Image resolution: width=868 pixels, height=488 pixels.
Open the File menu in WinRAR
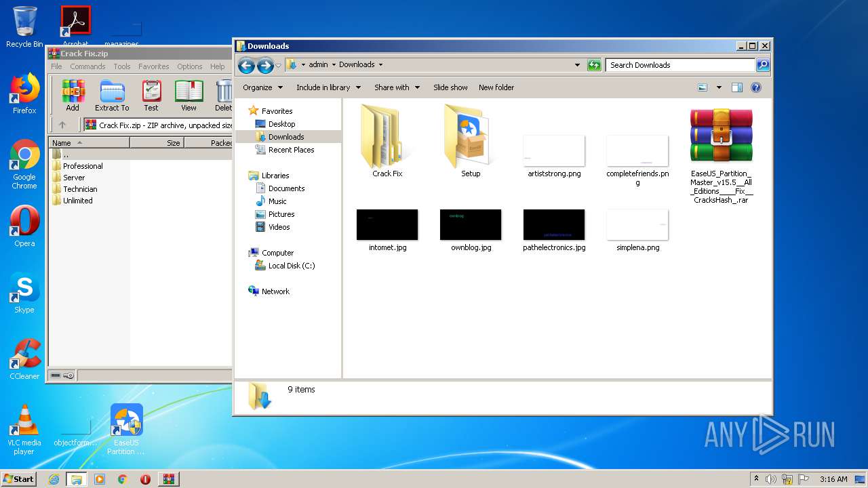(x=56, y=66)
